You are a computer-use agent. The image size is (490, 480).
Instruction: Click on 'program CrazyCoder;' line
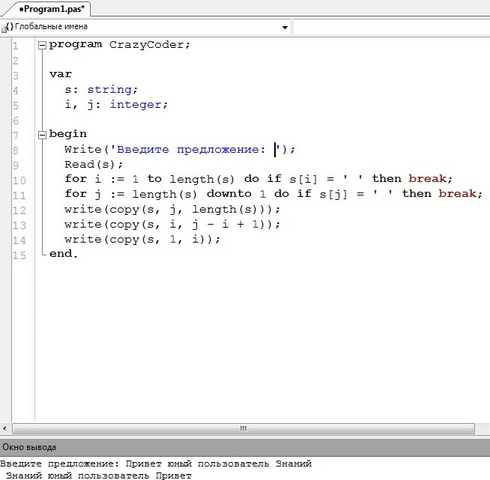[x=119, y=45]
